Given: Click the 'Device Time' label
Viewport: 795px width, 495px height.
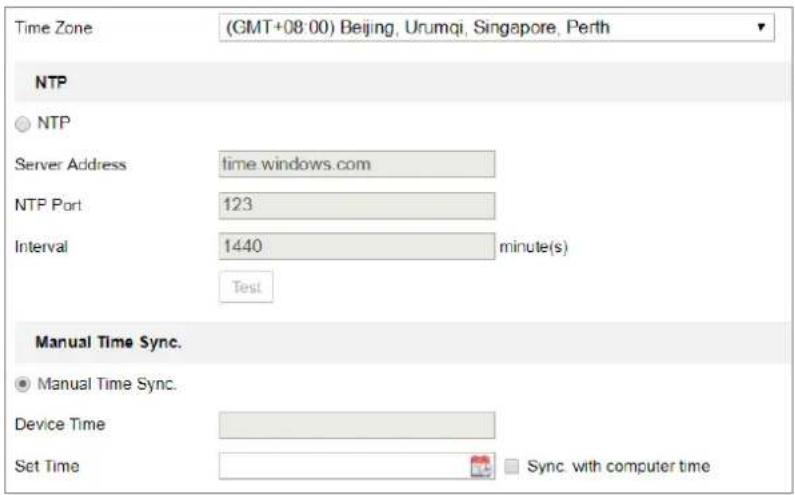Looking at the screenshot, I should click(x=60, y=425).
